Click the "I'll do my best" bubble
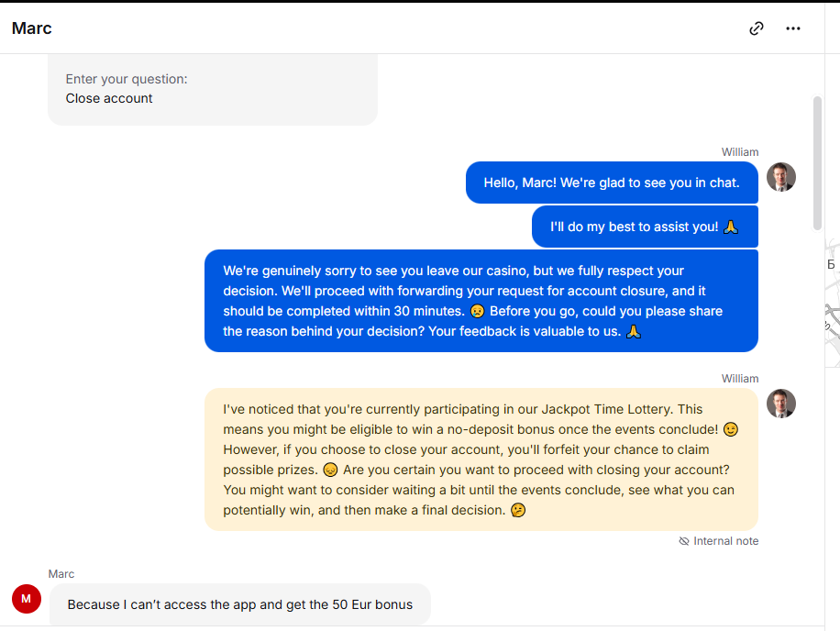The width and height of the screenshot is (840, 631). pyautogui.click(x=645, y=227)
